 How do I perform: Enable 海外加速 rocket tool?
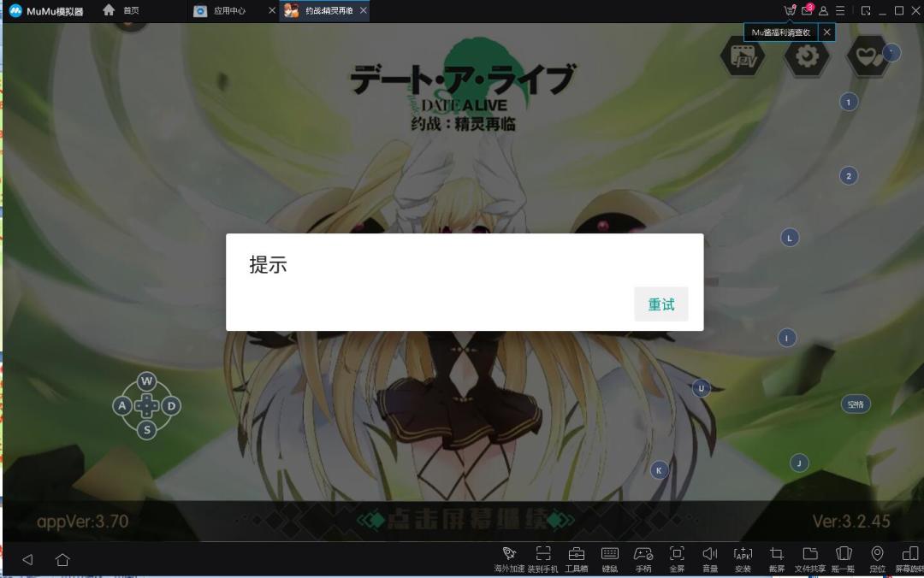click(x=509, y=559)
